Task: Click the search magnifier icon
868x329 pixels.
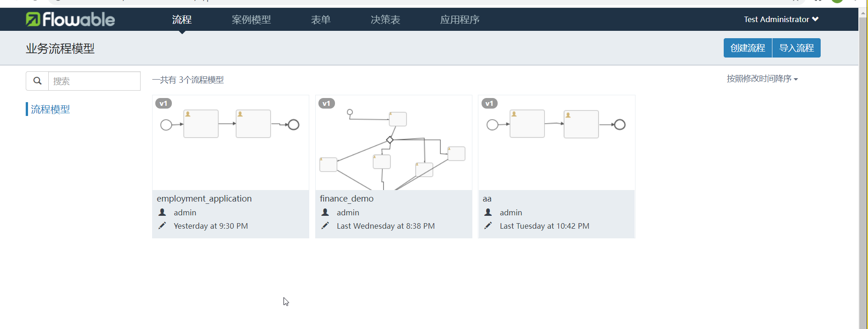Action: tap(37, 81)
